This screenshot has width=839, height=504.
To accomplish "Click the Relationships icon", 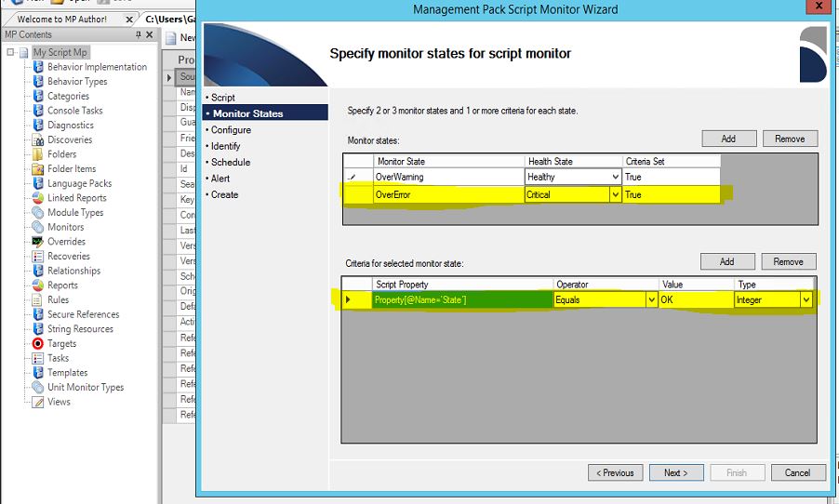I will pos(38,271).
